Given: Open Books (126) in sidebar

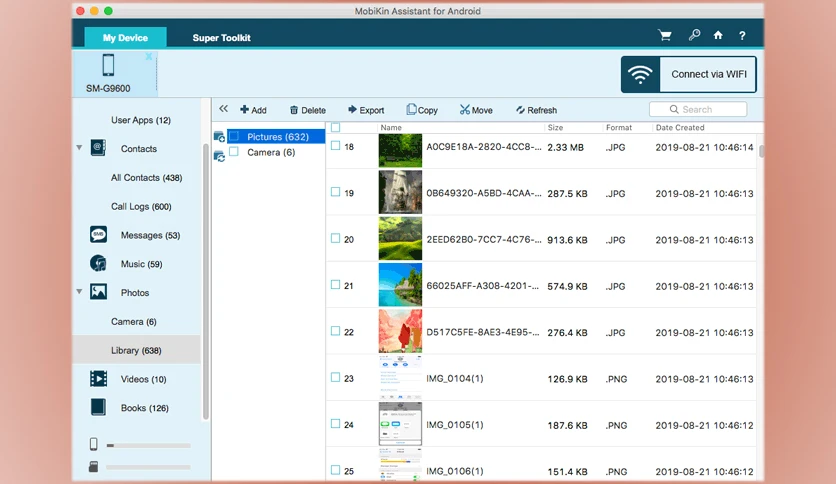Looking at the screenshot, I should coord(144,408).
